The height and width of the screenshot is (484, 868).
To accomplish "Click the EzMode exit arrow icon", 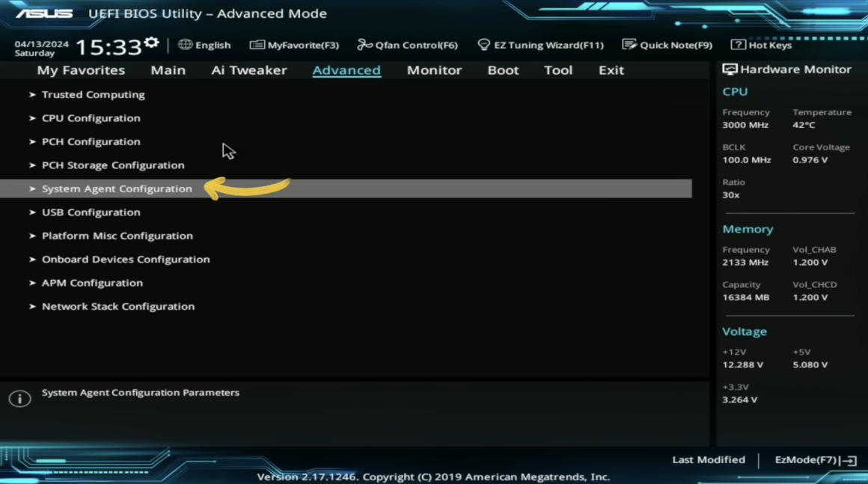I will tap(849, 460).
